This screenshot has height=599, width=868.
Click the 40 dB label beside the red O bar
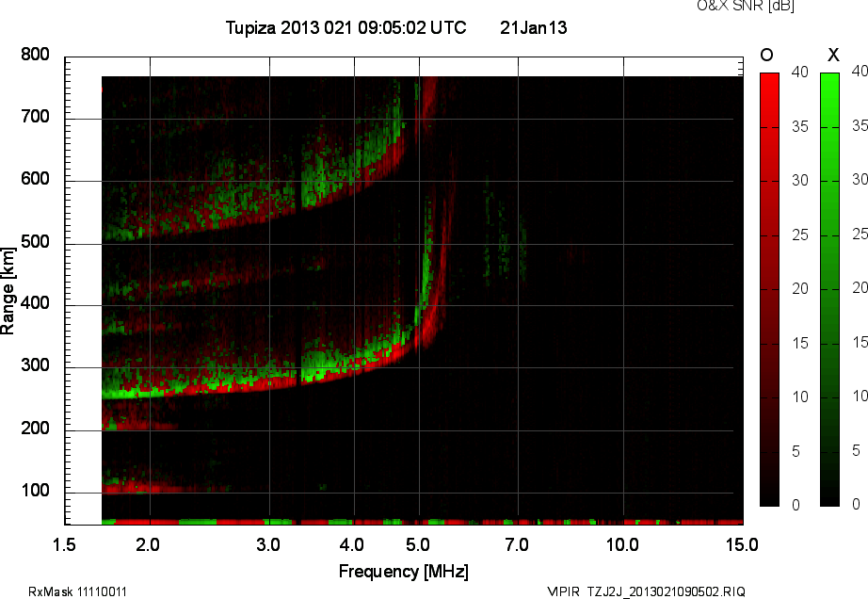click(x=800, y=72)
